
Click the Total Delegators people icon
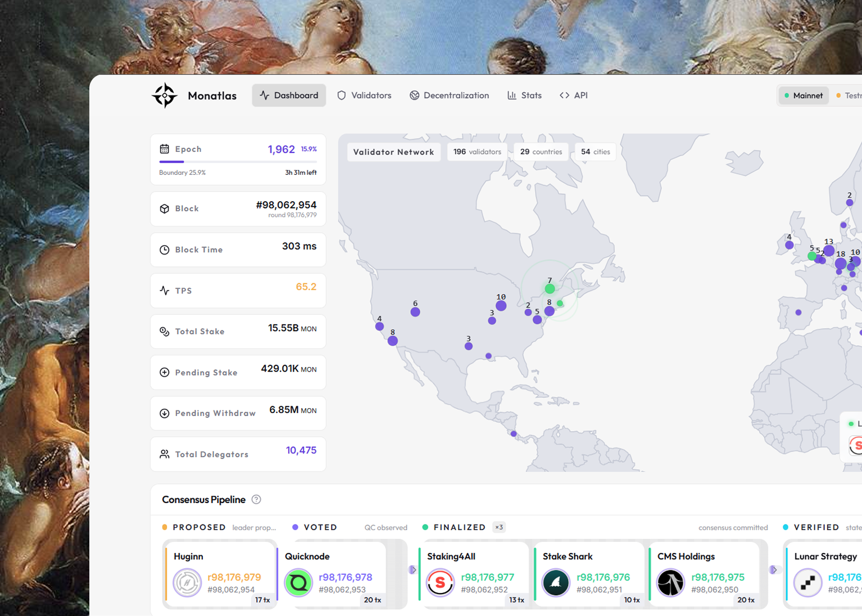coord(165,454)
